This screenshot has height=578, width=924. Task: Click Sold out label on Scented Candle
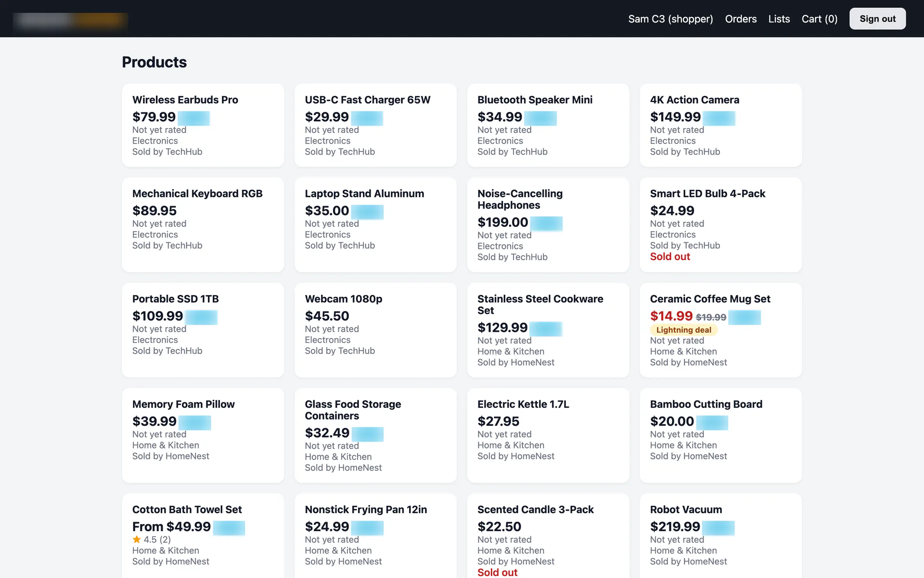coord(497,572)
